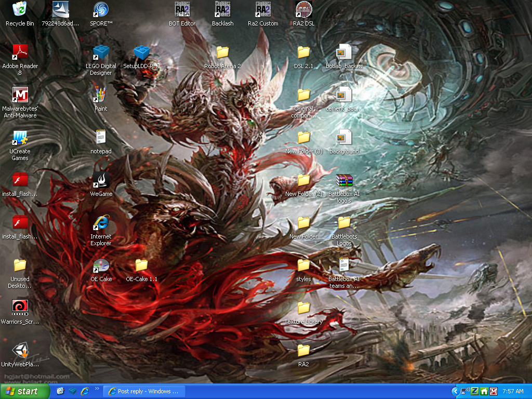Click the taskbar clock showing 7:57 AM
The width and height of the screenshot is (532, 399).
point(513,391)
